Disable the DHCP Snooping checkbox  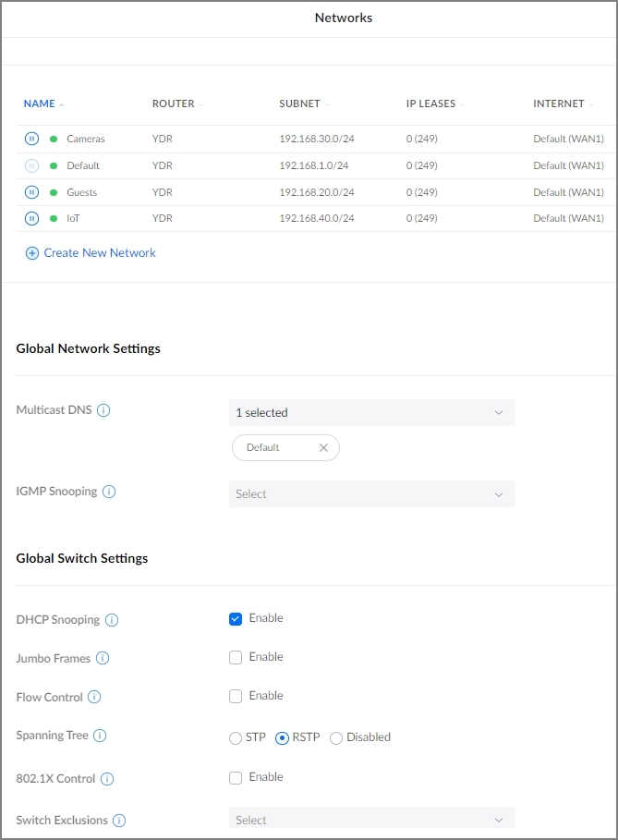[x=236, y=618]
